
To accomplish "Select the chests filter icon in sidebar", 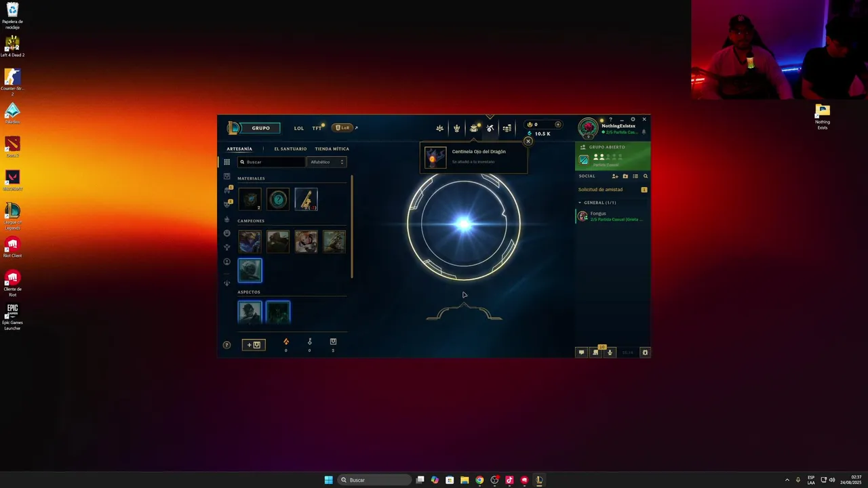I will coord(226,176).
